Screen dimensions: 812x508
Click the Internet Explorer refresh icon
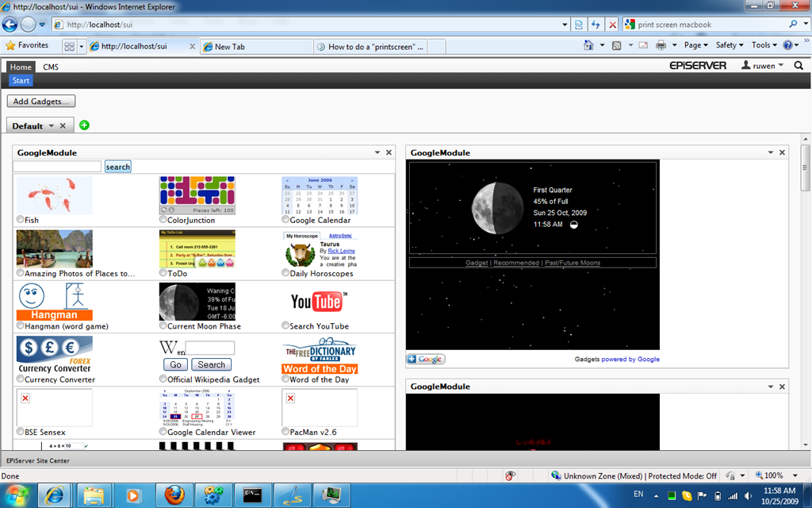point(596,25)
